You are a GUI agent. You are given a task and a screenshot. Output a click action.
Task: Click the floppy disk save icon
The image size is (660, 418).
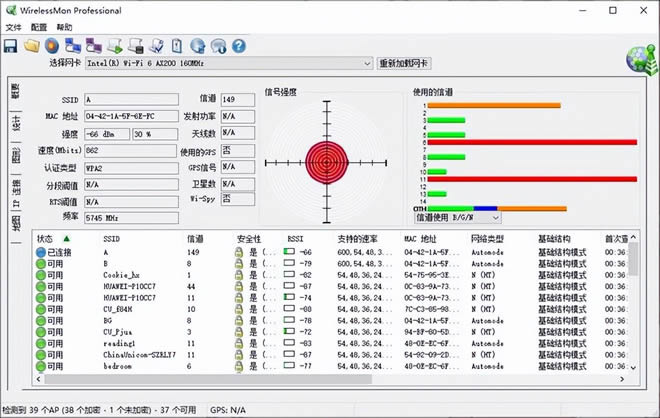[x=11, y=46]
